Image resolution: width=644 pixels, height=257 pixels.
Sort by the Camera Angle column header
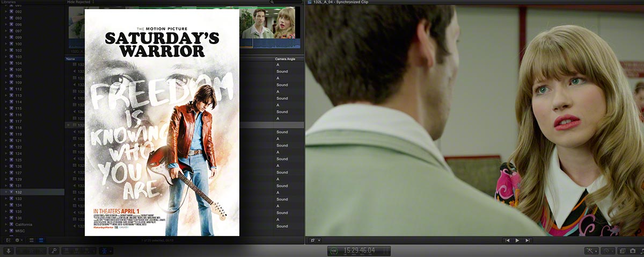[286, 58]
